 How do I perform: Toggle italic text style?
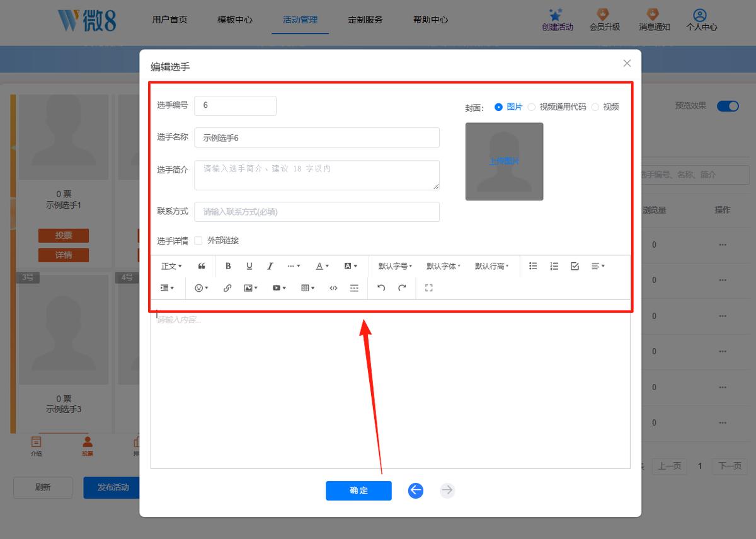(x=270, y=266)
